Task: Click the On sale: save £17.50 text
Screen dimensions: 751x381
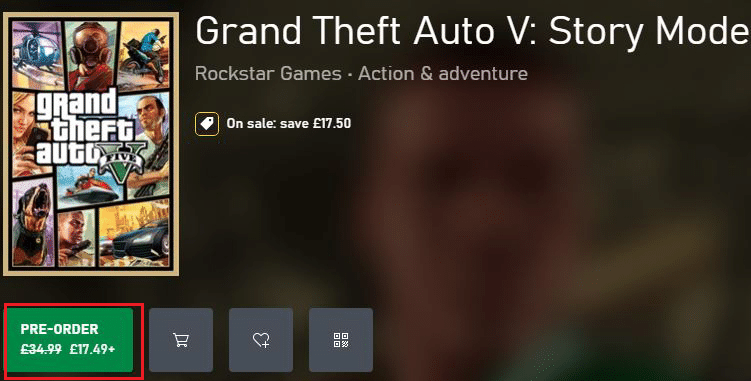Action: [x=289, y=124]
